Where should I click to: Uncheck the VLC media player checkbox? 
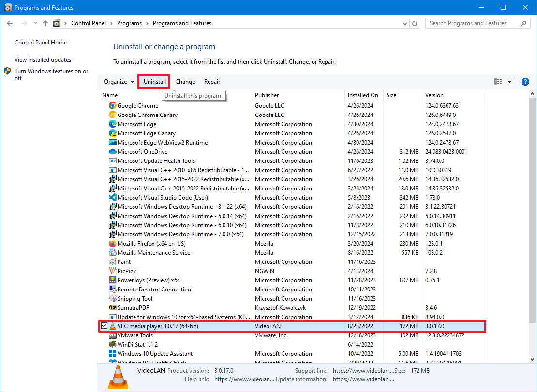pos(104,326)
